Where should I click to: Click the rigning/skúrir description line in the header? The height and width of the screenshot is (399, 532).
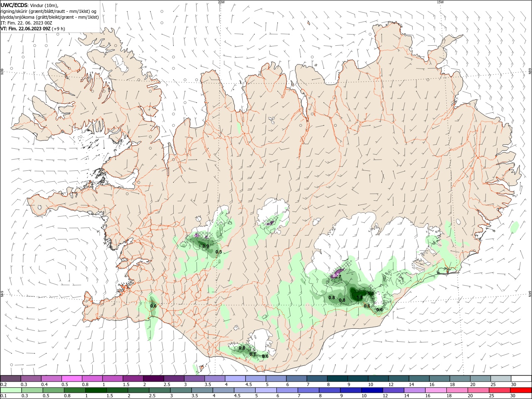click(x=49, y=11)
